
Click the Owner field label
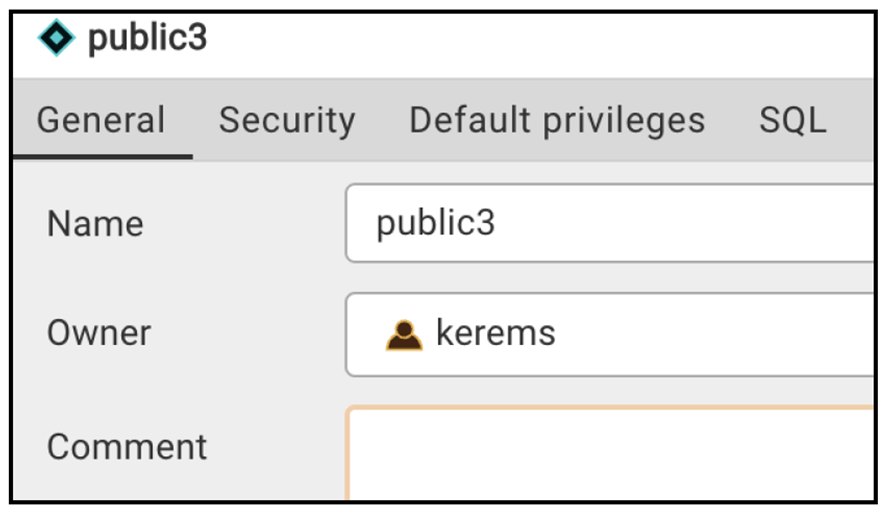pyautogui.click(x=99, y=333)
